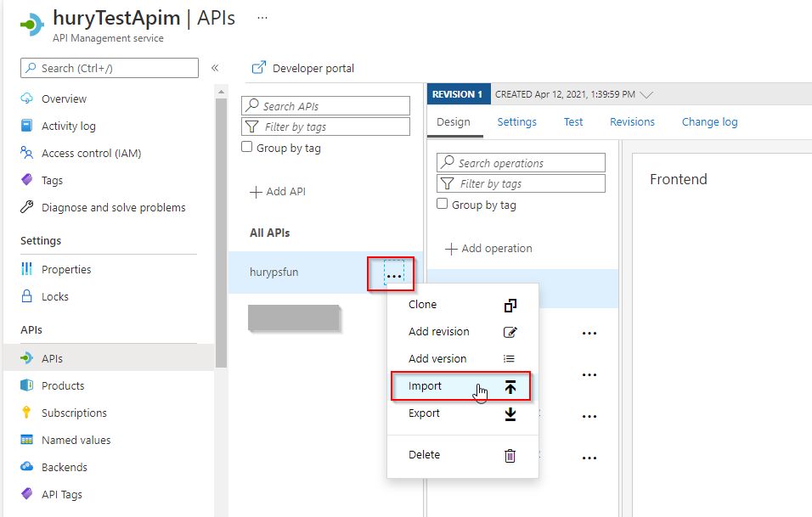Collapse the sidebar with double chevron
This screenshot has height=517, width=812.
215,68
